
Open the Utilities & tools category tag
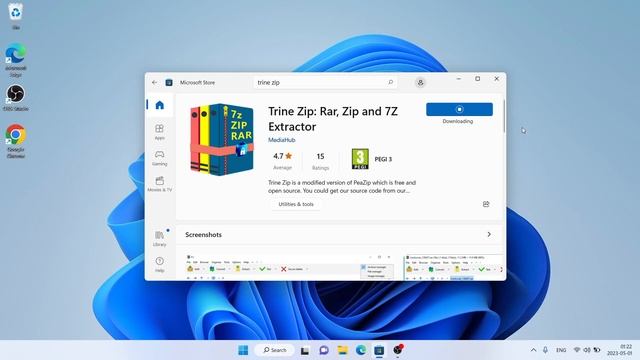[x=296, y=204]
